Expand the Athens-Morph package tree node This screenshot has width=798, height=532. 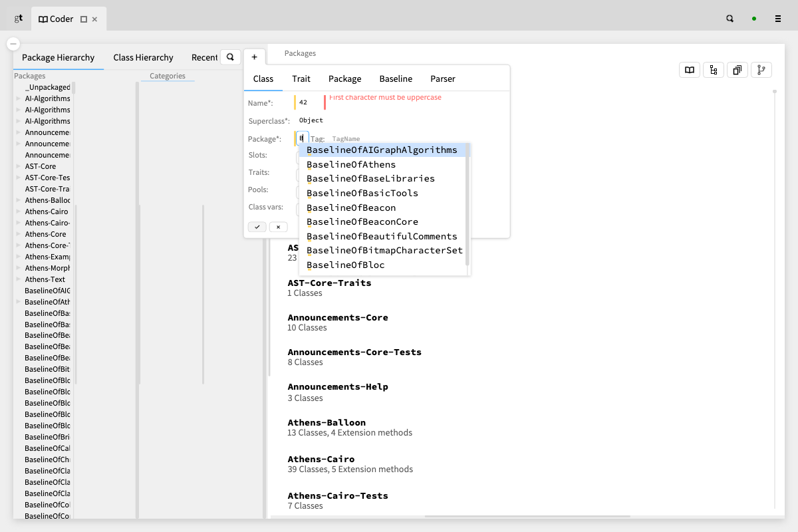19,268
